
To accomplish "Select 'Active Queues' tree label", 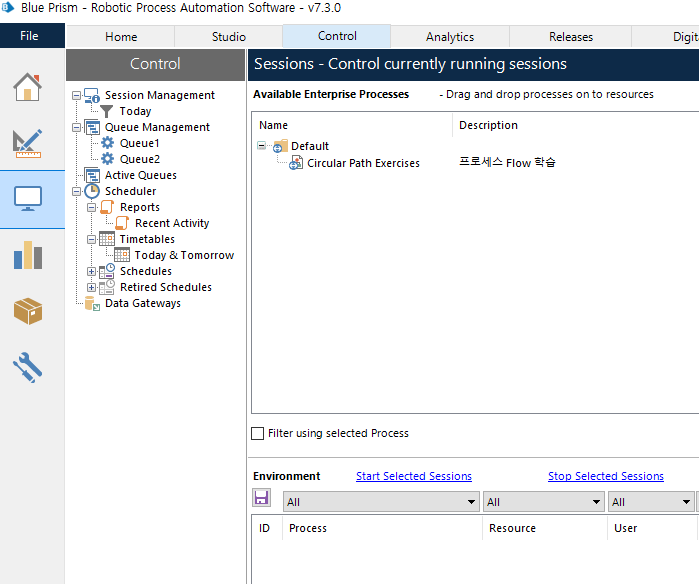I will click(141, 175).
